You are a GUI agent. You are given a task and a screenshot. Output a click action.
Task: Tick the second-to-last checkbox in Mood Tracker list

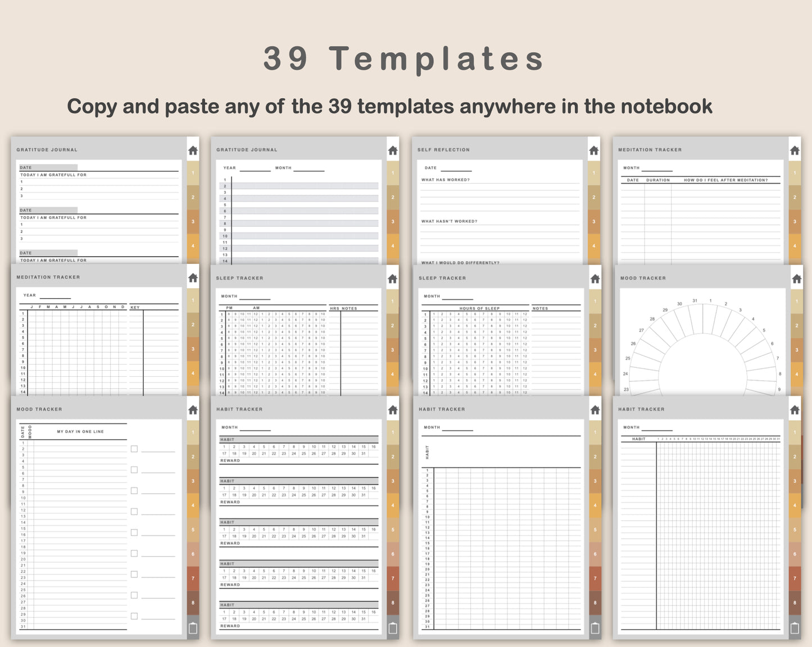coord(134,595)
